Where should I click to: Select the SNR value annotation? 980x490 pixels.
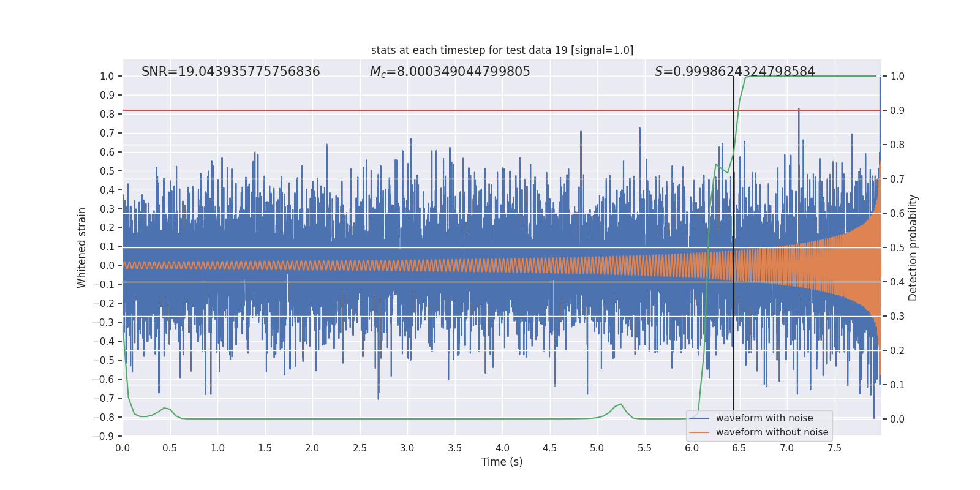[230, 72]
